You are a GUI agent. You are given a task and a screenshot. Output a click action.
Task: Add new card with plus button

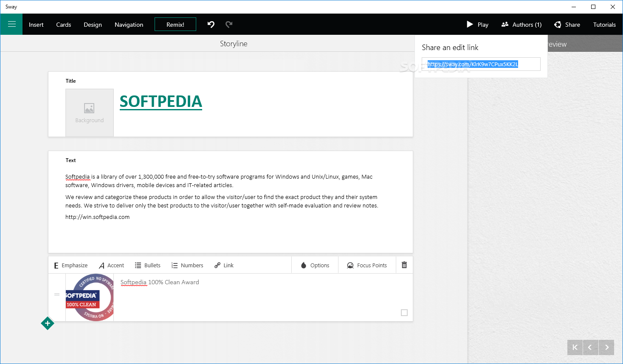click(48, 323)
